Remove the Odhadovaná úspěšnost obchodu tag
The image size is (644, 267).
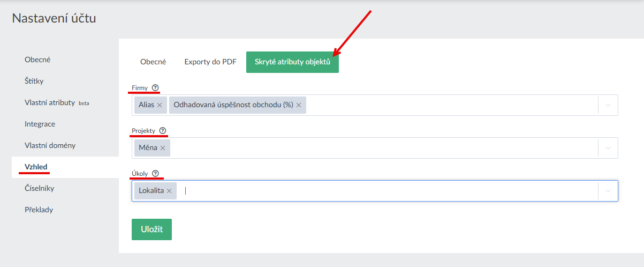299,105
